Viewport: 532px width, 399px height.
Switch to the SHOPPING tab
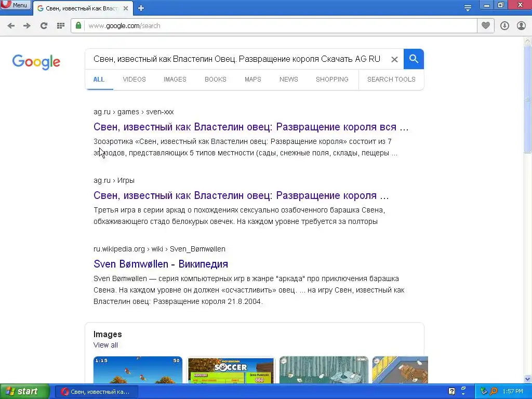pos(332,79)
